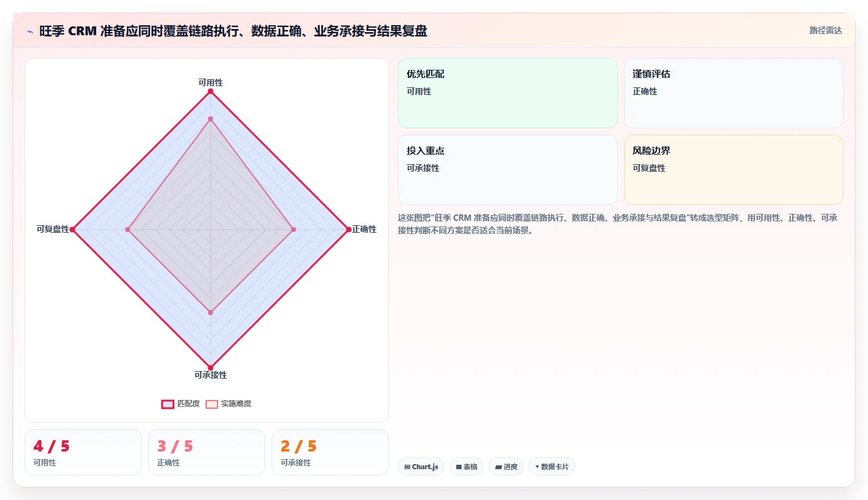868x500 pixels.
Task: Click the 匹配度 data point on 正确性 axis
Action: (x=349, y=230)
